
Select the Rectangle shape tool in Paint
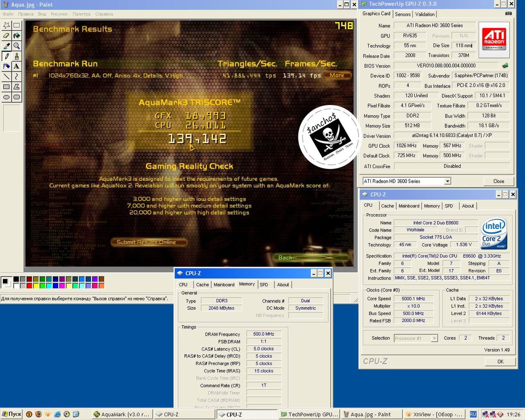click(x=7, y=87)
